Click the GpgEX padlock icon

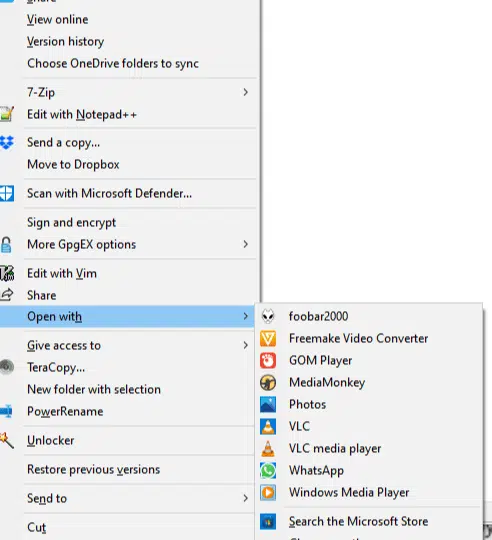click(6, 245)
